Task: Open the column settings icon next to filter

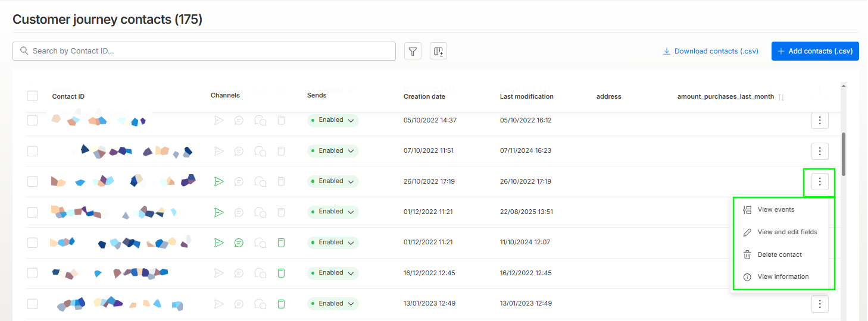Action: [438, 51]
